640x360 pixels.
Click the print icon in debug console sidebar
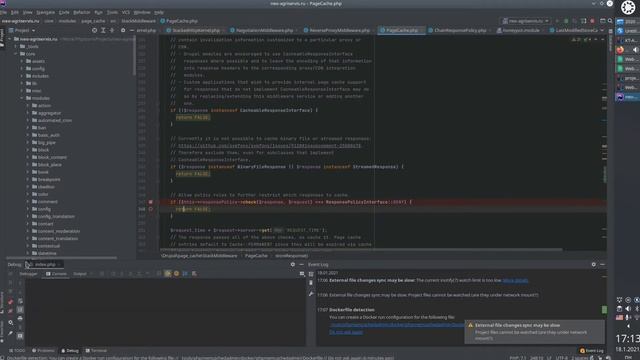[x=20, y=318]
